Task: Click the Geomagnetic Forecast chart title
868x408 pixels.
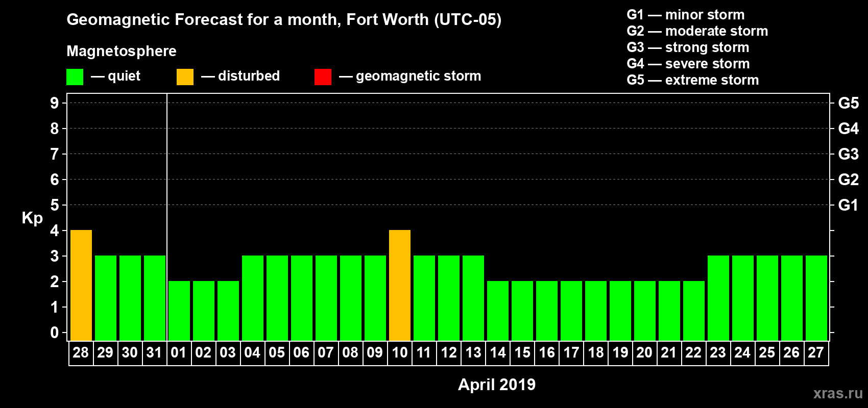Action: coord(284,20)
